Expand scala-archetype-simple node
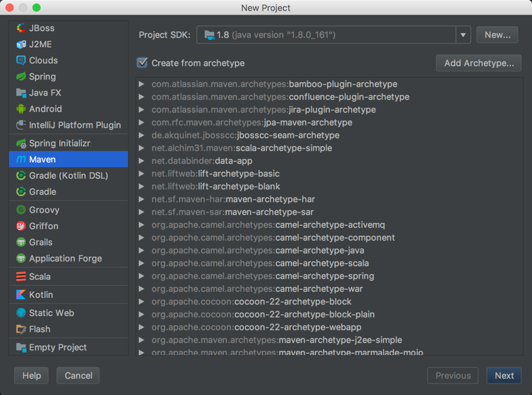This screenshot has width=532, height=395. 141,148
